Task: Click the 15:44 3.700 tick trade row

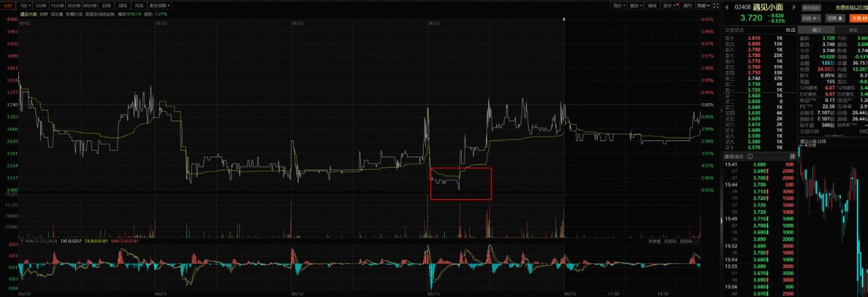Action: [x=761, y=184]
